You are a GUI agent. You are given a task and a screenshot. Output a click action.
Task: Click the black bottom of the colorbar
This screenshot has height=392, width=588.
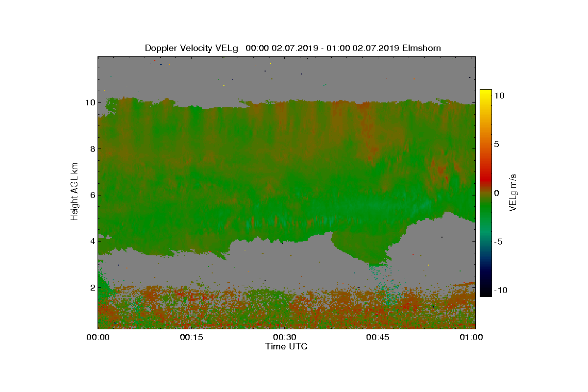[x=486, y=293]
